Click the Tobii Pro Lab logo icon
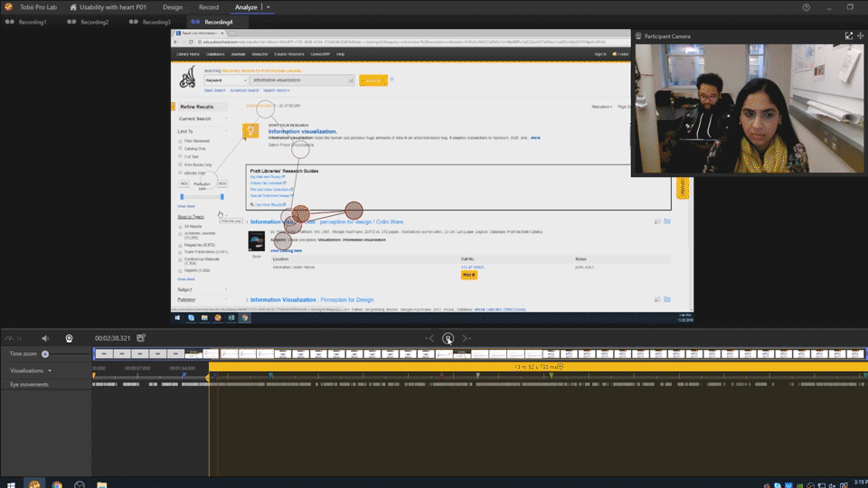868x488 pixels. 8,7
